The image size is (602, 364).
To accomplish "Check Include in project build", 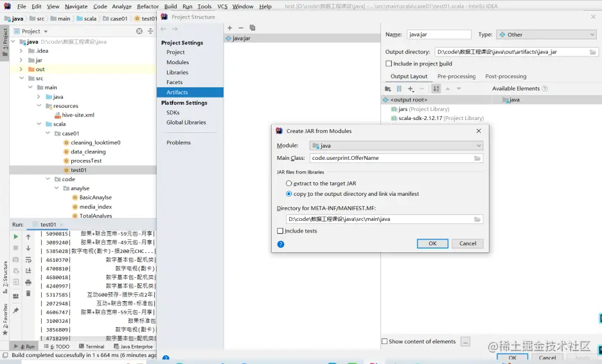I will (389, 64).
